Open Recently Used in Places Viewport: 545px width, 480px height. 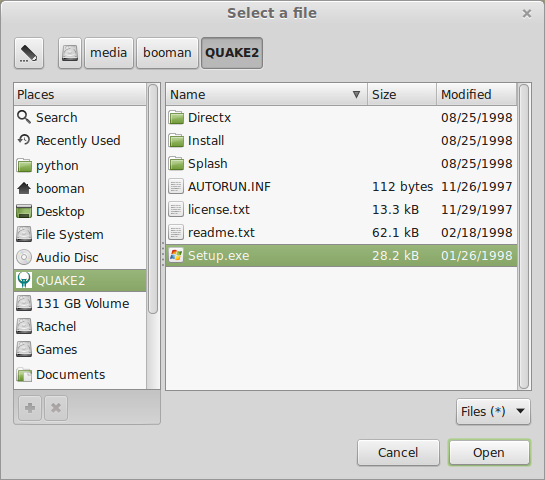(x=80, y=140)
